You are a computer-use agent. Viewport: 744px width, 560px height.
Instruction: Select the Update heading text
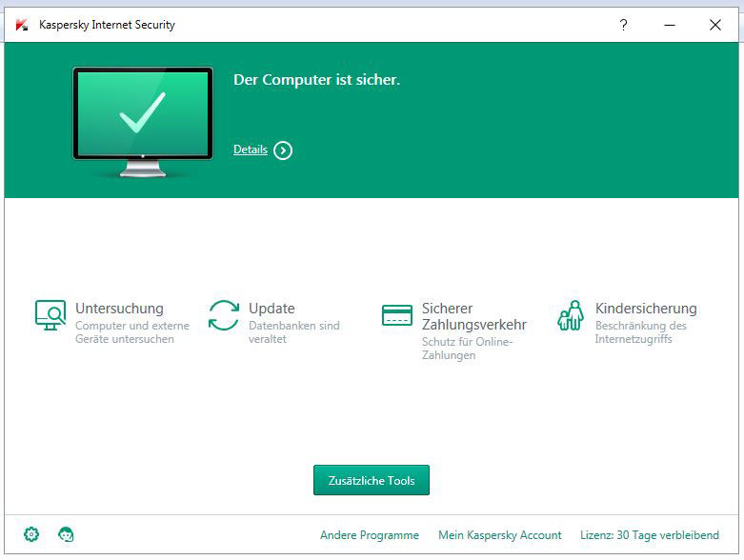271,309
